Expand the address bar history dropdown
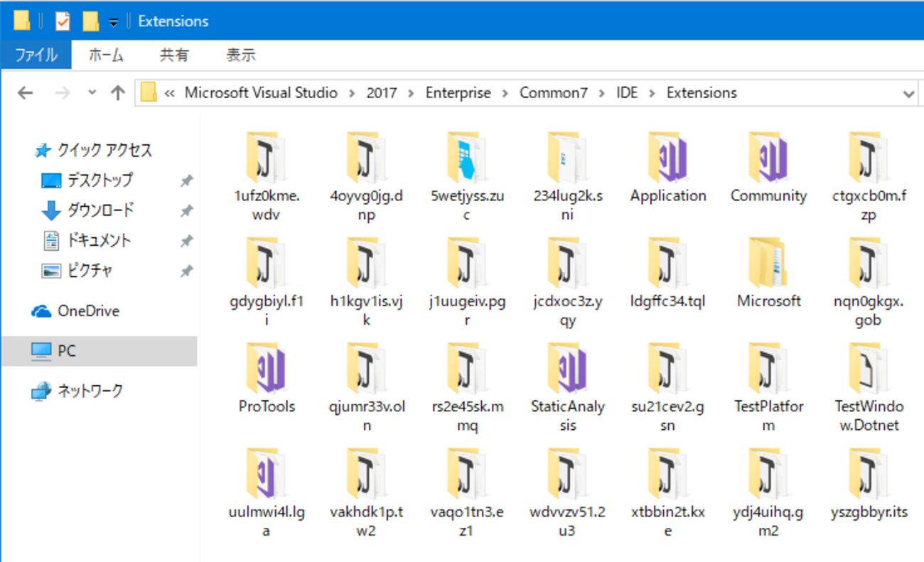This screenshot has width=924, height=562. coord(908,93)
